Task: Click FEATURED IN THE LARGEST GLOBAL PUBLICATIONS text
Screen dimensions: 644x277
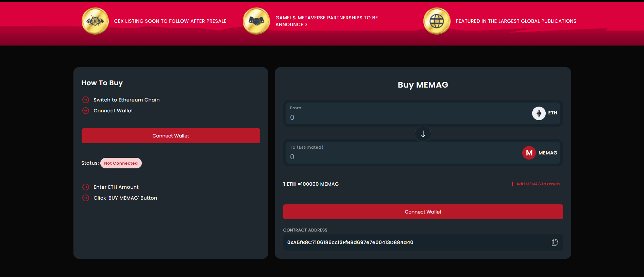Action: pos(516,21)
